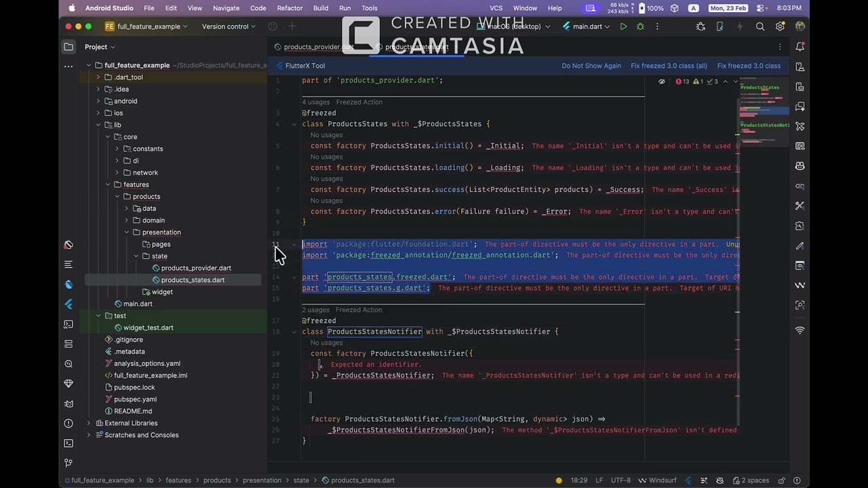The width and height of the screenshot is (868, 488).
Task: Open the gem-shaped tool window icon
Action: (68, 384)
